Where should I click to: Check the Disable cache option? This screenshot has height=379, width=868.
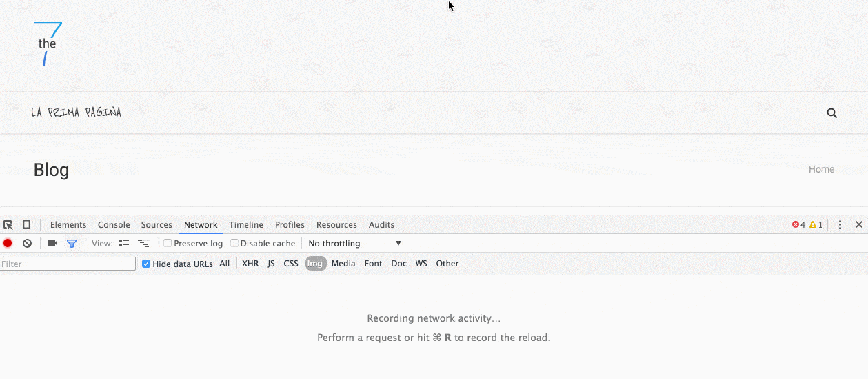point(234,244)
